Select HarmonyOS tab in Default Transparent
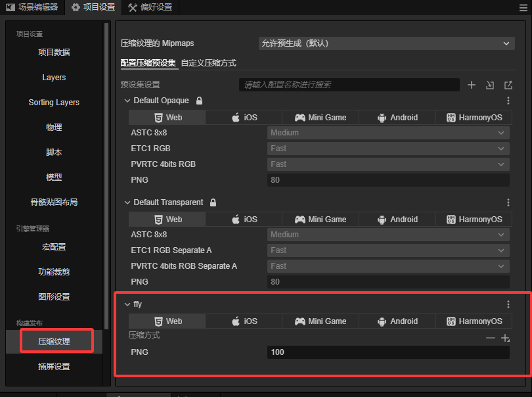This screenshot has height=397, width=532. [x=474, y=220]
